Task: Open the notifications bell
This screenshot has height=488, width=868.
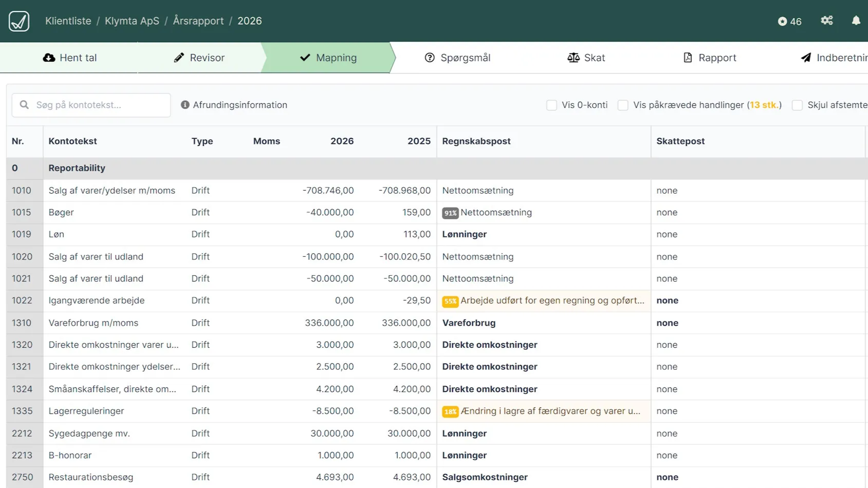Action: pos(856,21)
